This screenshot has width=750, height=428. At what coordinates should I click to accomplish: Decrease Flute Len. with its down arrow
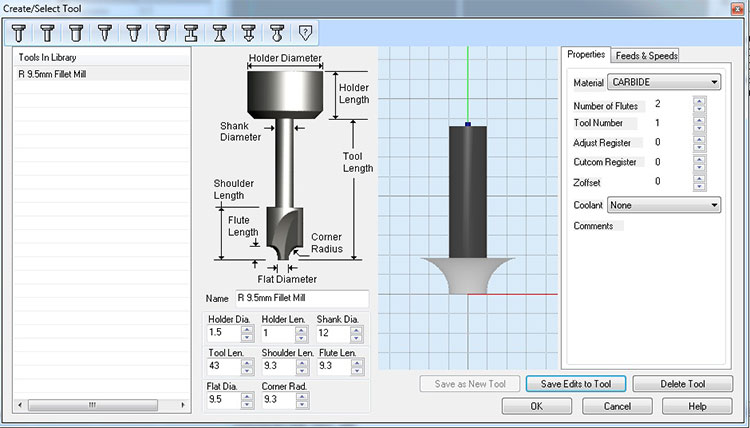click(x=357, y=371)
